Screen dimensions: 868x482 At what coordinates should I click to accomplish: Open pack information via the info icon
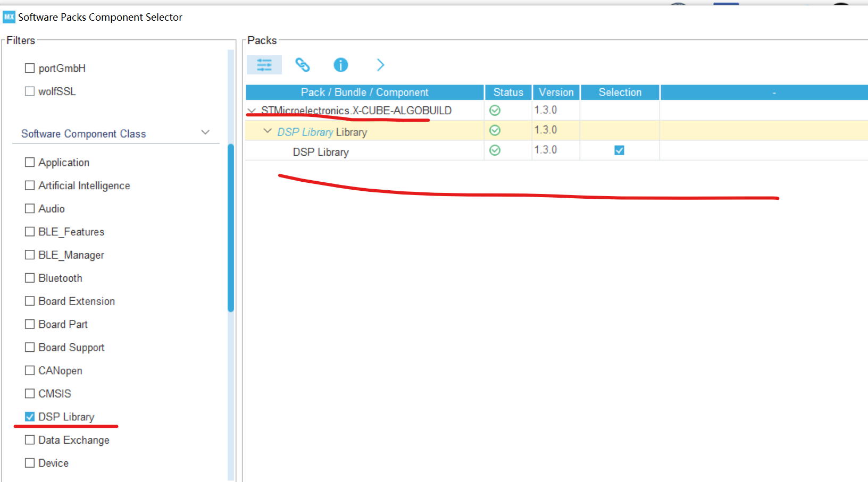point(340,65)
